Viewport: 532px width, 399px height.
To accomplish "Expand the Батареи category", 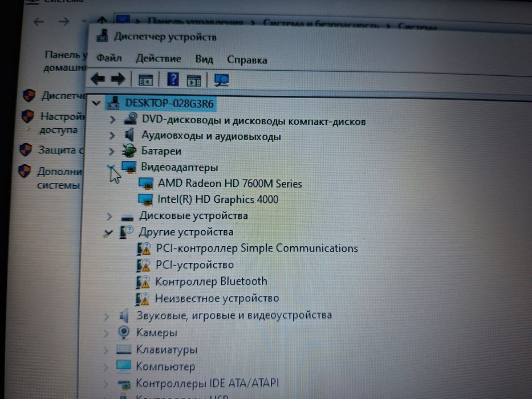I will click(x=111, y=151).
